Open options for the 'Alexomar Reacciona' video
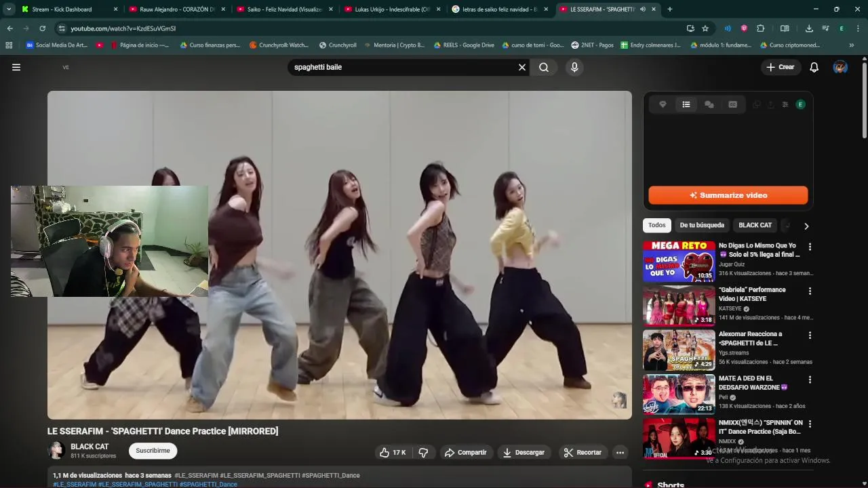868x488 pixels. (x=810, y=335)
